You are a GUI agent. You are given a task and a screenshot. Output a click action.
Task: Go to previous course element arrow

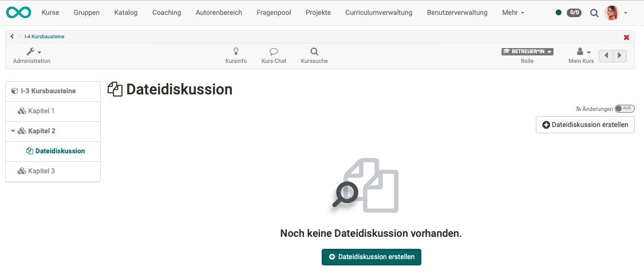tap(606, 55)
